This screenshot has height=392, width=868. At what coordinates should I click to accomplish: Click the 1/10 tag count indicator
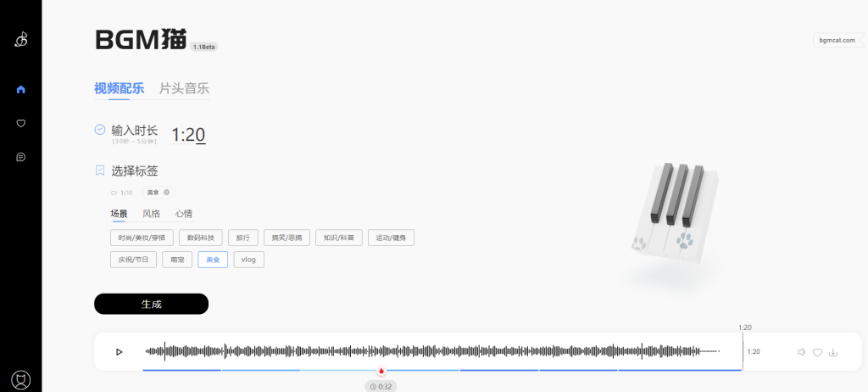pos(122,193)
